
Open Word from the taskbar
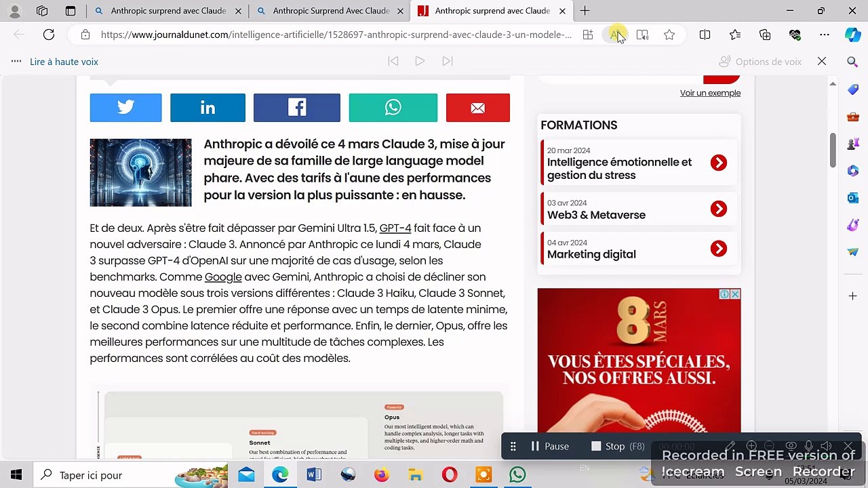[x=314, y=474]
